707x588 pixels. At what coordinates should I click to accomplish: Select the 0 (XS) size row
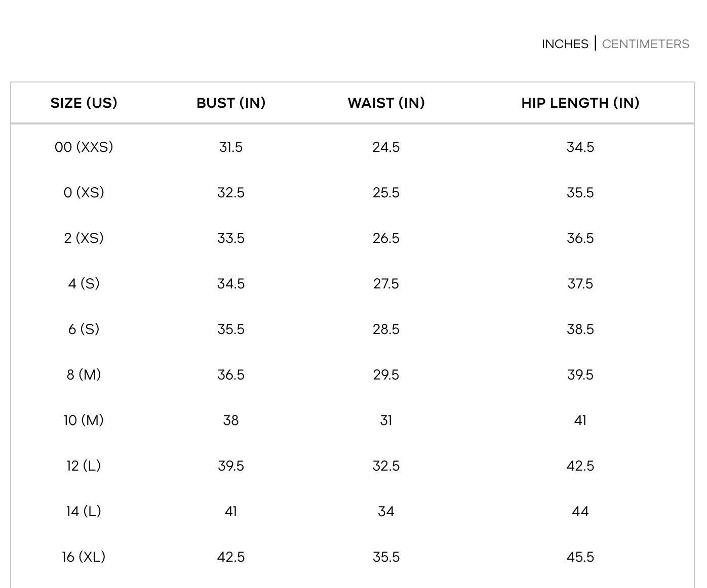click(84, 192)
